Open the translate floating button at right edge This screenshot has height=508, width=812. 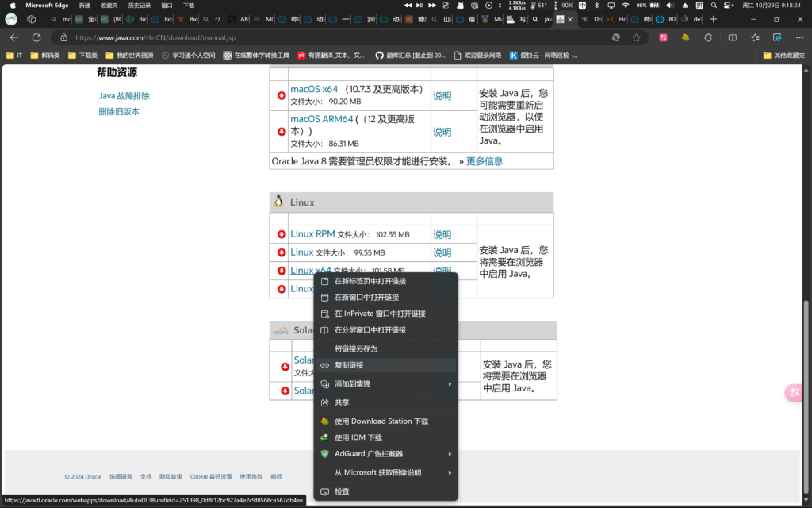click(794, 393)
